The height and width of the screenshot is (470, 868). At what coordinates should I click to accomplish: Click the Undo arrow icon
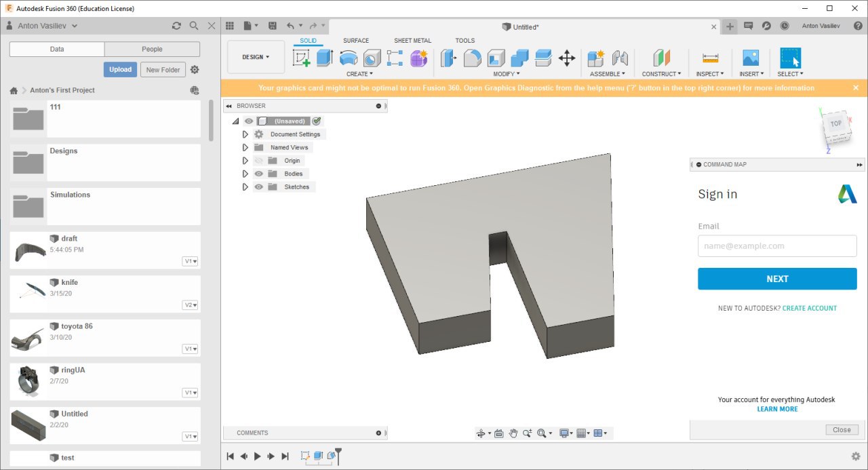coord(290,26)
